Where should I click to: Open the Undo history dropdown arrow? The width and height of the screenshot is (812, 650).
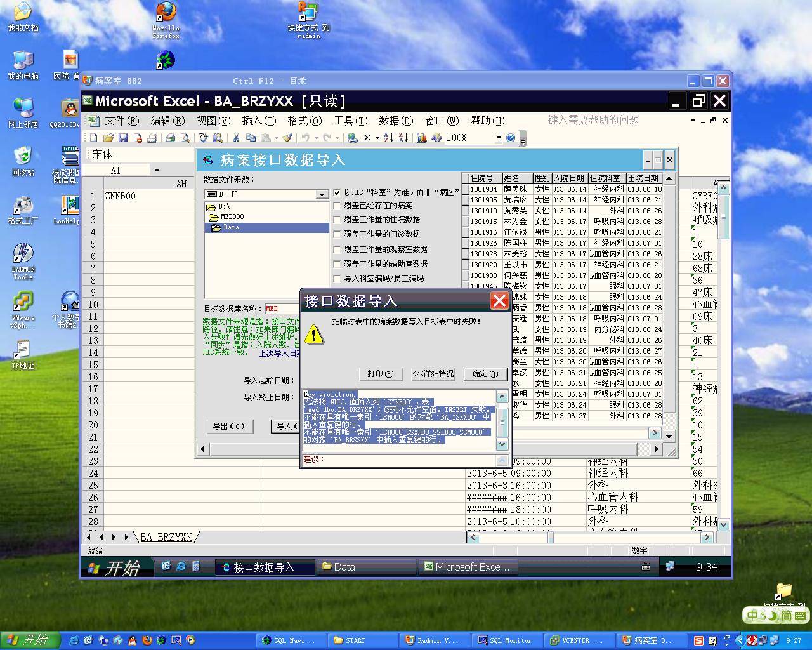315,138
